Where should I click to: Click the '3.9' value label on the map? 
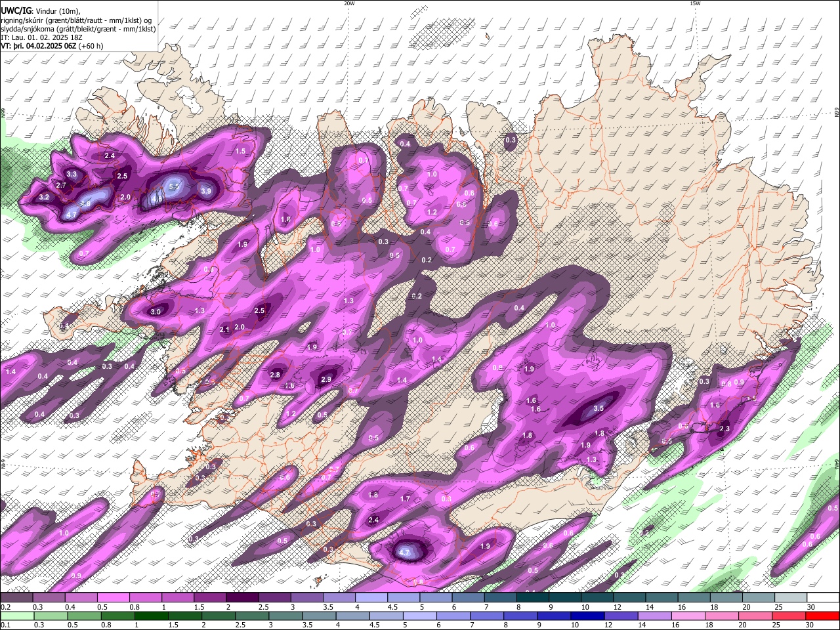tap(206, 191)
